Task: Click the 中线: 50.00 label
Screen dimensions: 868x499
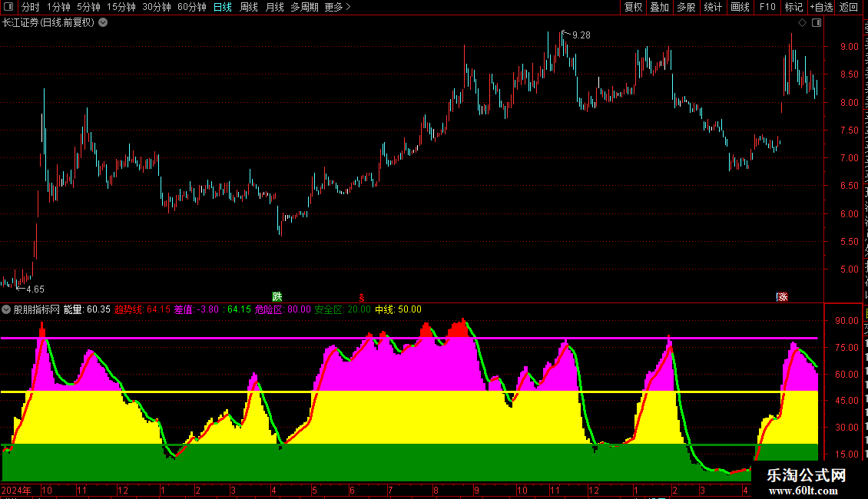Action: (398, 310)
